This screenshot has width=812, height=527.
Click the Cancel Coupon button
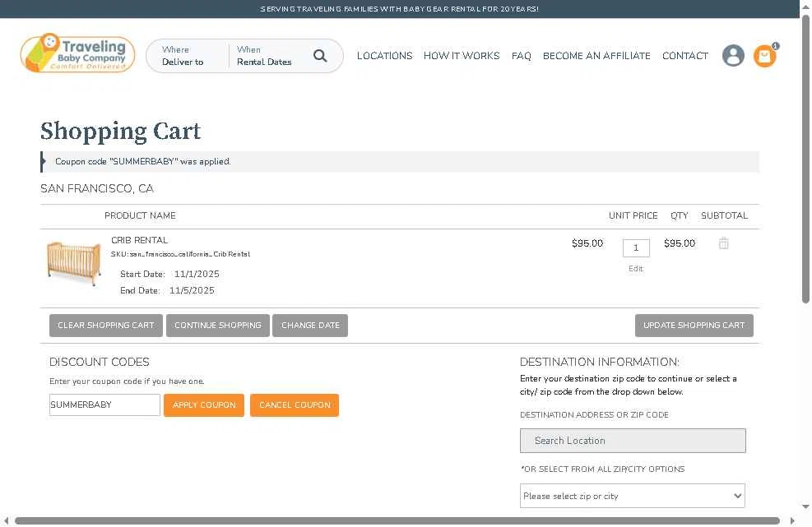pyautogui.click(x=295, y=404)
